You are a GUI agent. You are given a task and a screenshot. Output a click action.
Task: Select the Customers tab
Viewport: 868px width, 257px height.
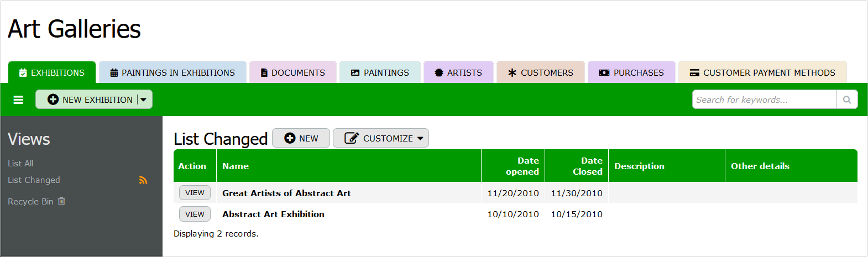point(541,72)
